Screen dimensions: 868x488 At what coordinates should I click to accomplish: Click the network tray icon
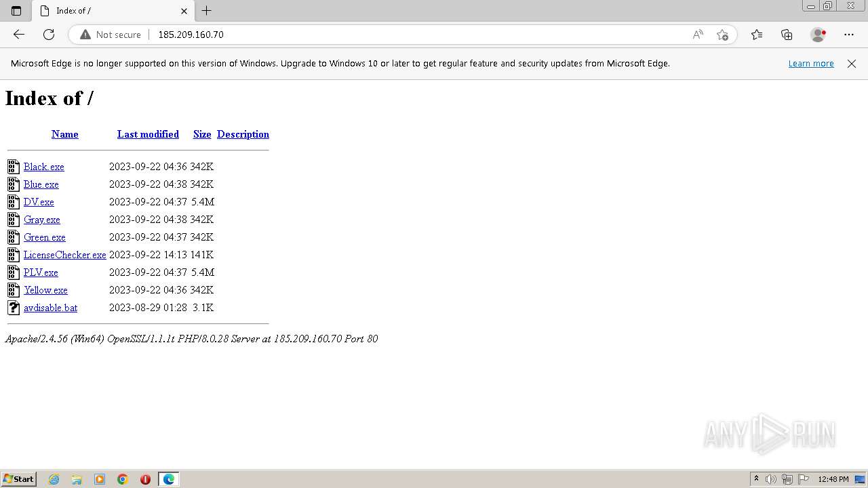tap(787, 479)
